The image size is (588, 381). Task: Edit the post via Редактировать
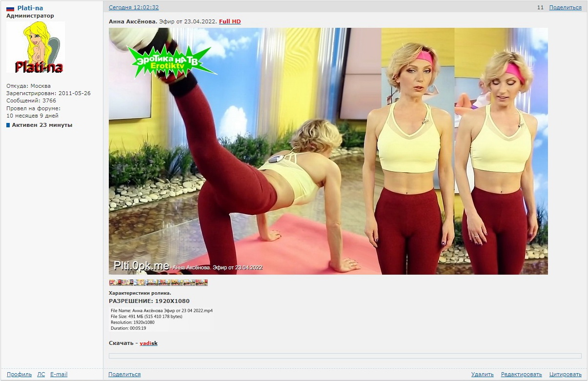coord(521,374)
